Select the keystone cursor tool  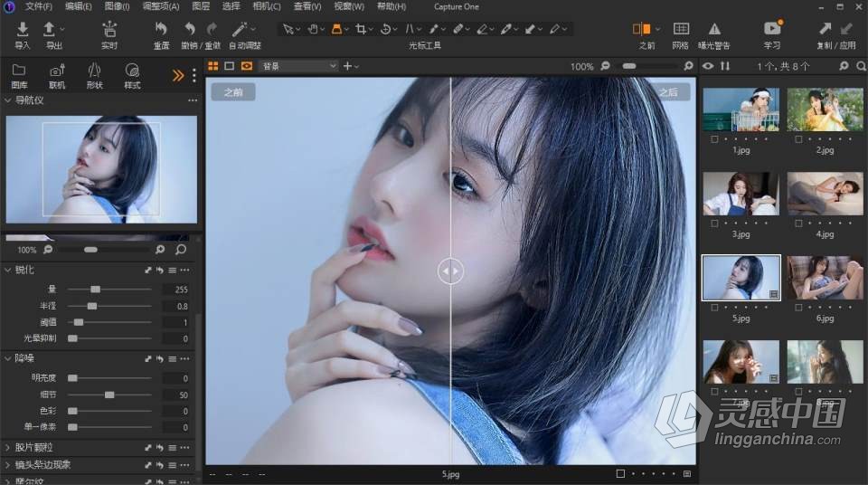tap(410, 29)
